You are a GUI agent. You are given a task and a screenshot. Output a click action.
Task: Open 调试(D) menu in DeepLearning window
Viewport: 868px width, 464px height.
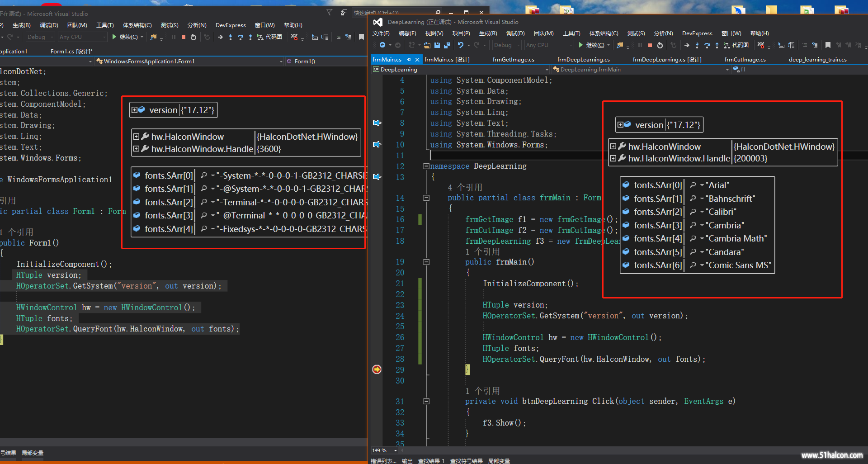[515, 33]
